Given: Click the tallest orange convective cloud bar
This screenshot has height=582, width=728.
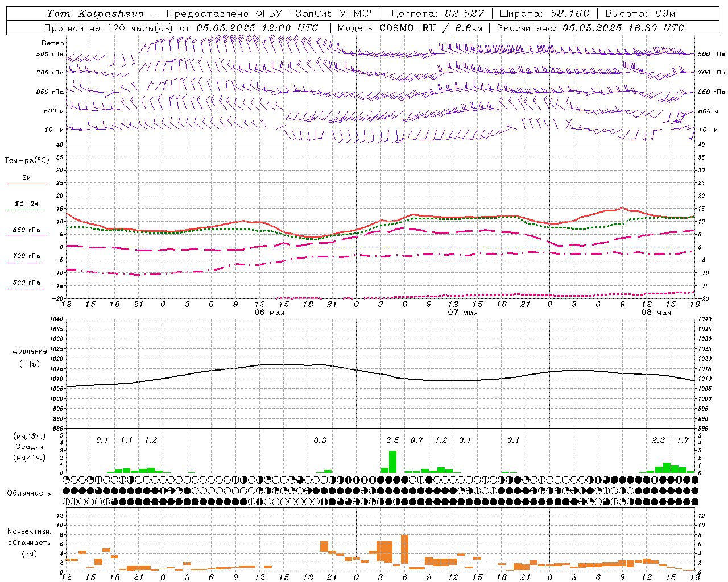Looking at the screenshot, I should tap(404, 549).
